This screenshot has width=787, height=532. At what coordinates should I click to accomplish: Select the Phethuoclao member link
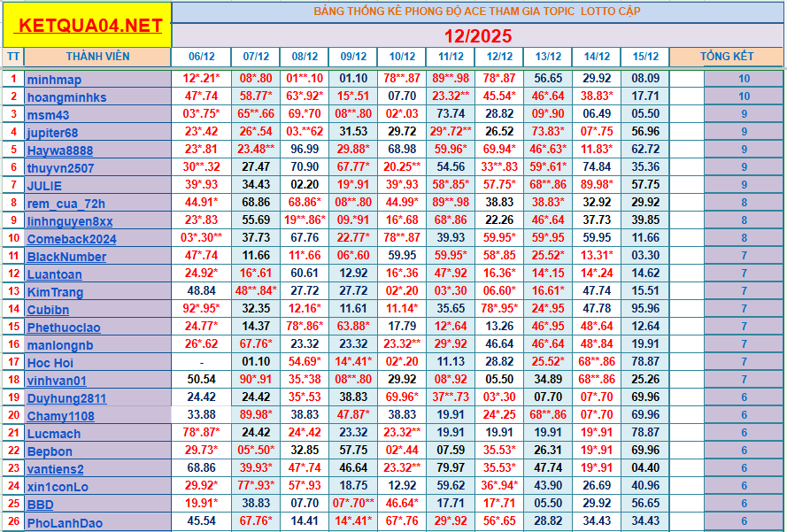(x=64, y=327)
